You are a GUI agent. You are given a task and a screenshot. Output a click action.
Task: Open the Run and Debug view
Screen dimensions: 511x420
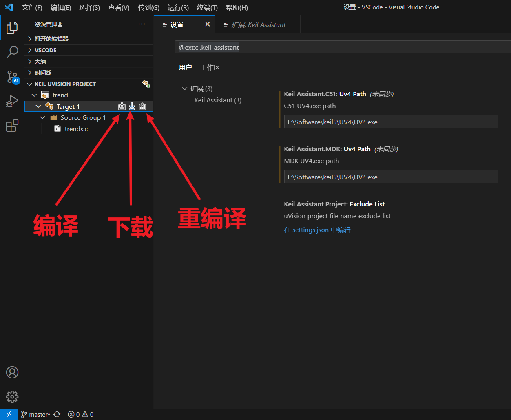12,101
